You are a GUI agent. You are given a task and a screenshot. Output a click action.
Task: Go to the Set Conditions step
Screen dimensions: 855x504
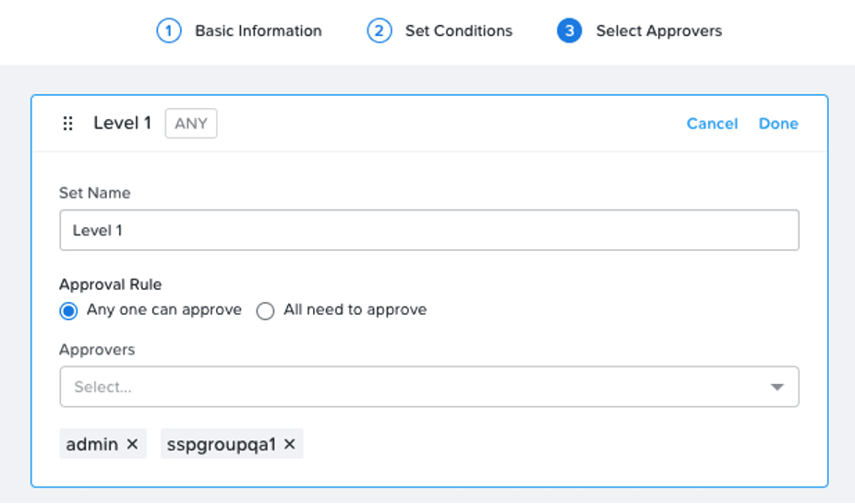click(459, 31)
